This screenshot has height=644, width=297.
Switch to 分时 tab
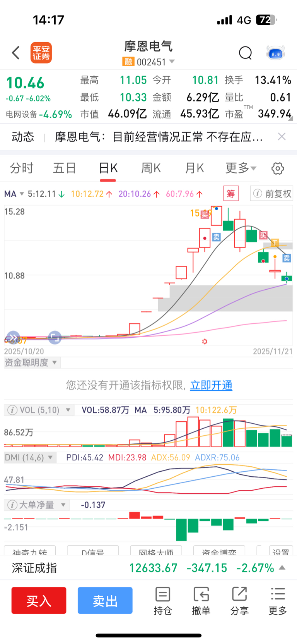pyautogui.click(x=22, y=168)
